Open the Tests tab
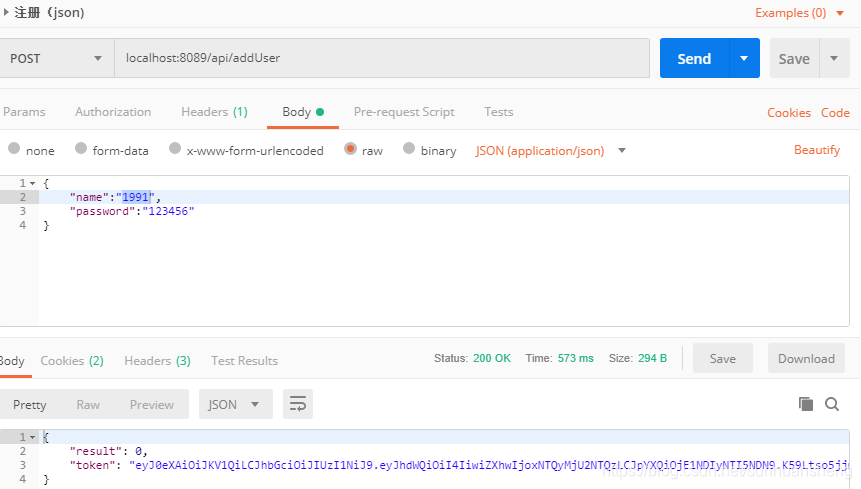This screenshot has height=489, width=861. click(499, 112)
